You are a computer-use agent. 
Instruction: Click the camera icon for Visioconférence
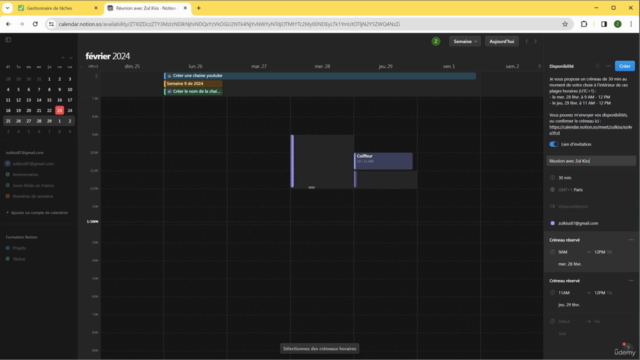click(x=553, y=206)
